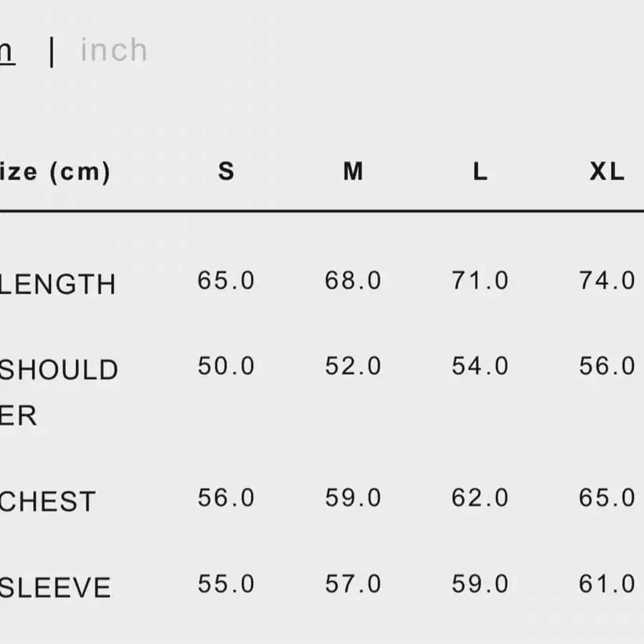Click the 61.0 sleeve value for XL
Image resolution: width=644 pixels, height=644 pixels.
[607, 584]
